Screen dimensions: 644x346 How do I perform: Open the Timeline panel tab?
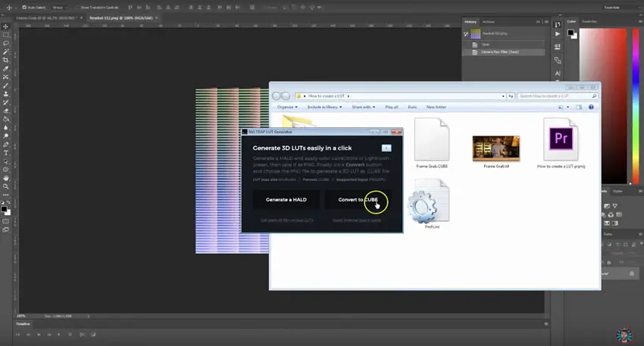click(23, 324)
